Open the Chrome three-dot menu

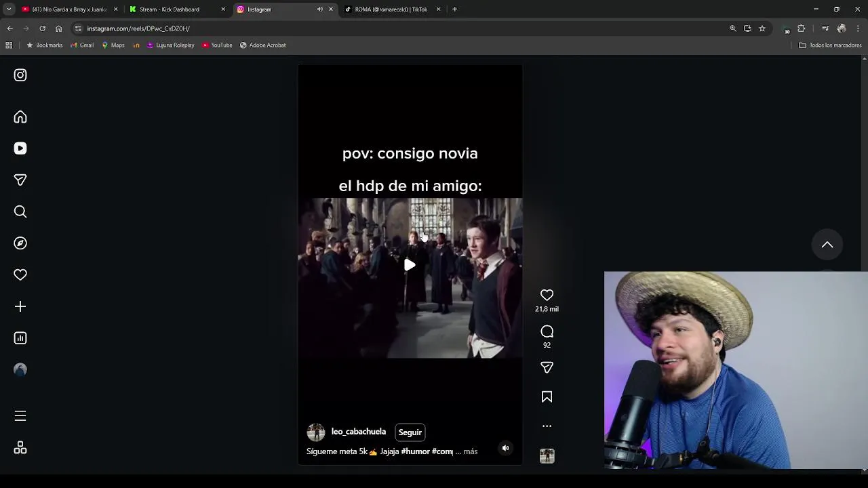(858, 28)
